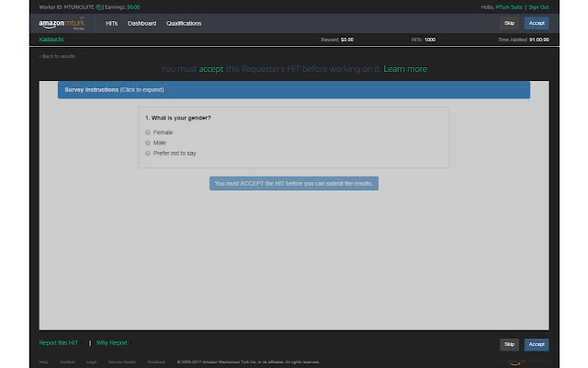Go back via Back to results link

coord(58,56)
